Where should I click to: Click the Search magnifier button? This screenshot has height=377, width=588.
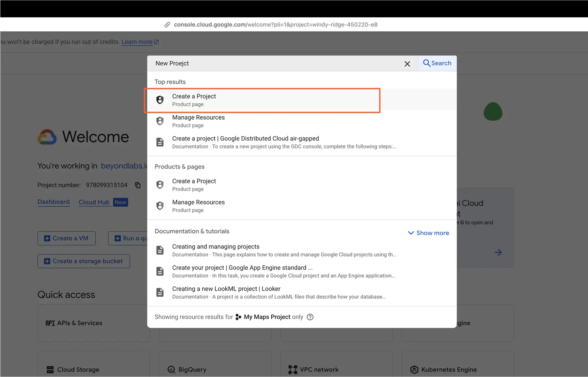[x=437, y=63]
